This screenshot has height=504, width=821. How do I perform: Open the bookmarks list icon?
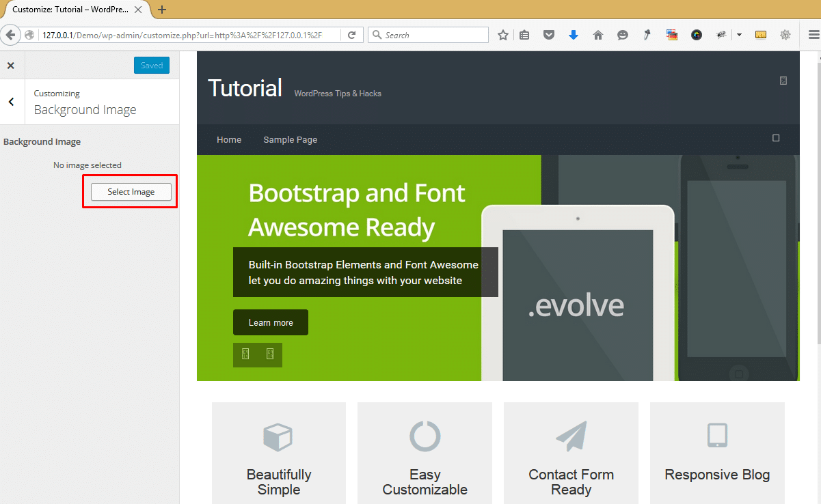tap(524, 35)
